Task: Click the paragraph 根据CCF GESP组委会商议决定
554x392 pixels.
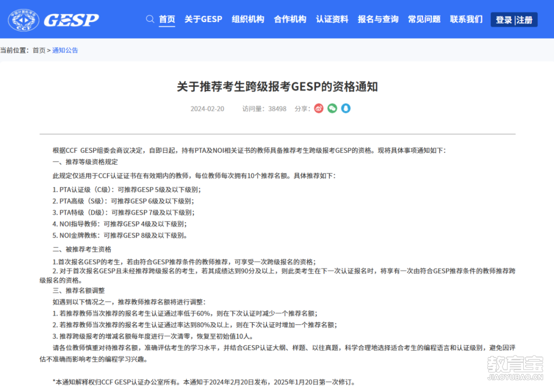Action: click(x=249, y=150)
